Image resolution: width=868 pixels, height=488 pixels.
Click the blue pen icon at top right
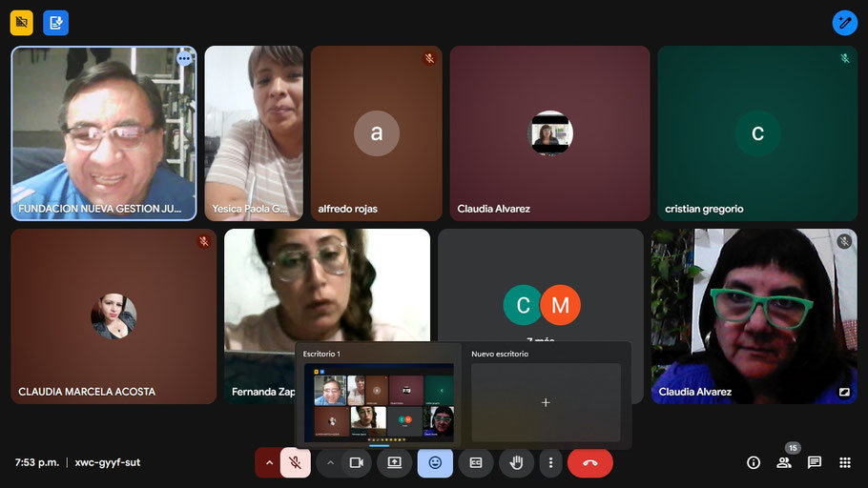[844, 23]
